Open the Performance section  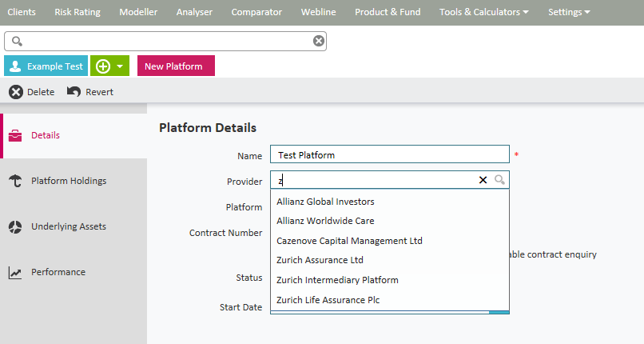tap(58, 272)
